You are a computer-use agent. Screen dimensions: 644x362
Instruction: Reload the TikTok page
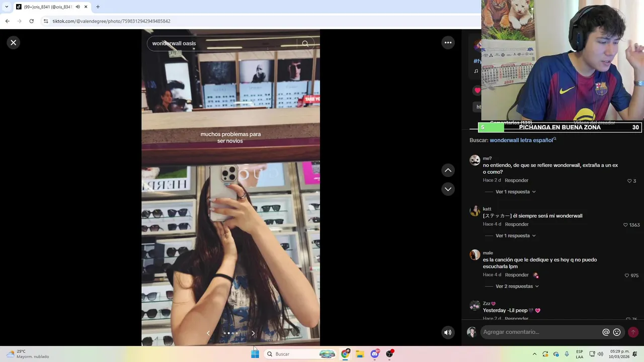coord(31,21)
